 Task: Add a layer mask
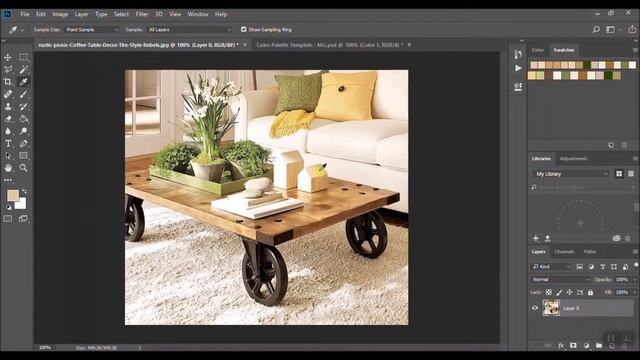[573, 345]
